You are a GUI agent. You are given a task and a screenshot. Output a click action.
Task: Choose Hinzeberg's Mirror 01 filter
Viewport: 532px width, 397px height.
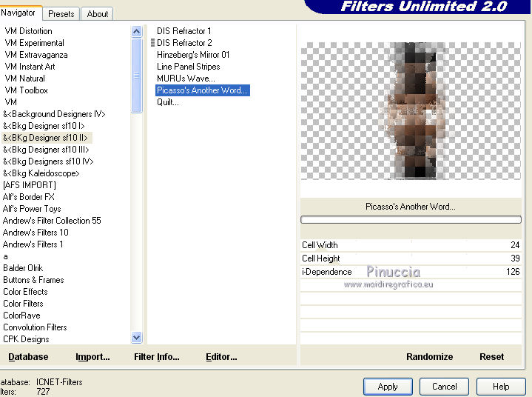click(x=193, y=55)
